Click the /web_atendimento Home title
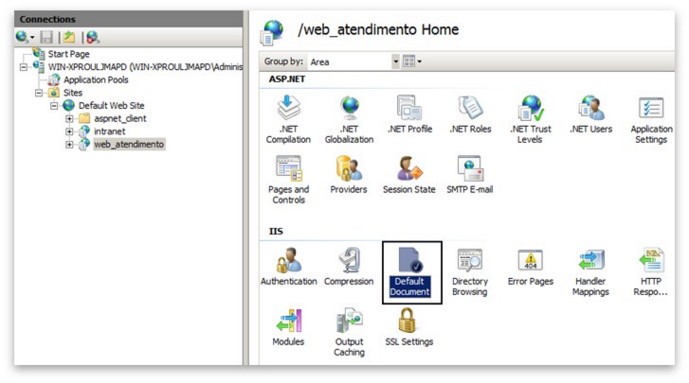689x383 pixels. coord(378,29)
